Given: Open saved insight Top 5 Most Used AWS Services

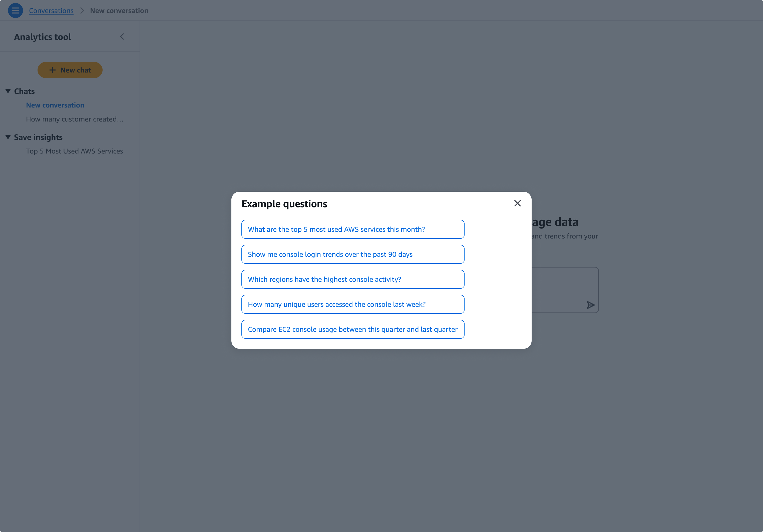Looking at the screenshot, I should pyautogui.click(x=75, y=151).
